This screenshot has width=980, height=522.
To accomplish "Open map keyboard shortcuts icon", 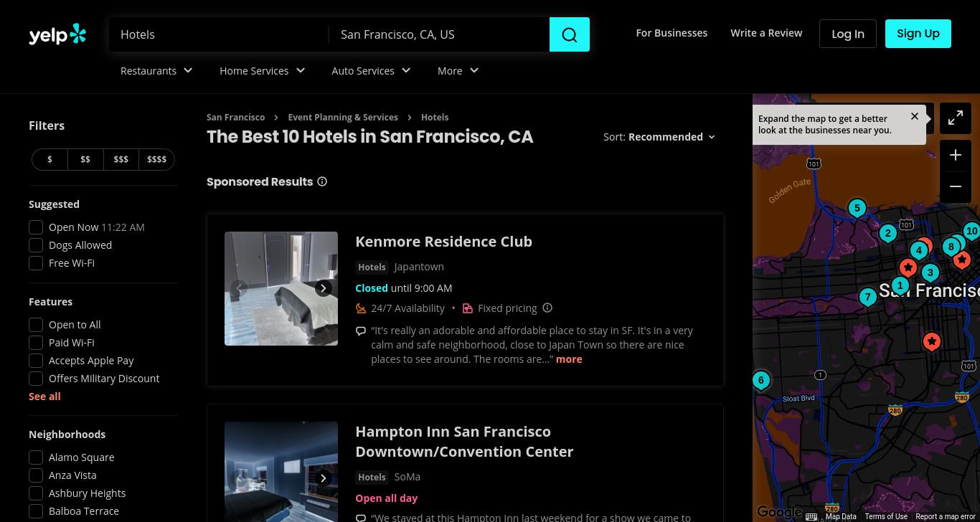I will 811,516.
